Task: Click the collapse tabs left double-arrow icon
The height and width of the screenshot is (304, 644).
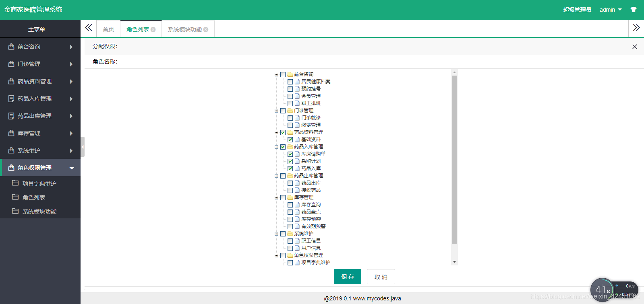Action: 89,28
